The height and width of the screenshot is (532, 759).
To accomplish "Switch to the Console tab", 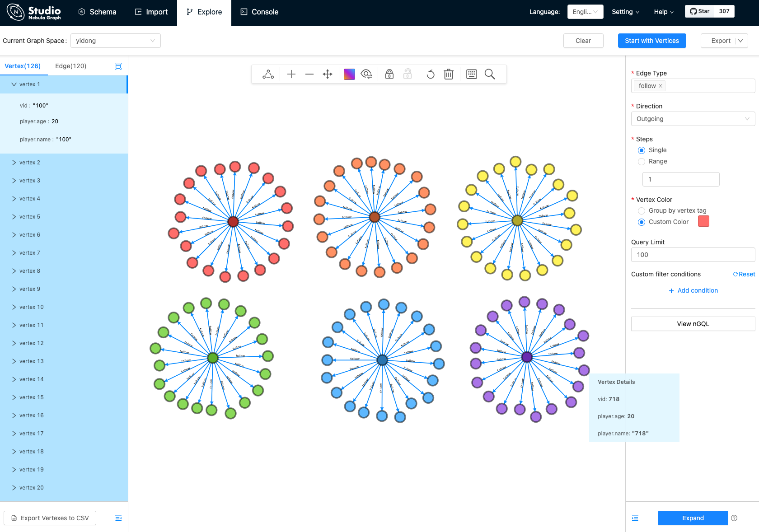I will click(259, 12).
